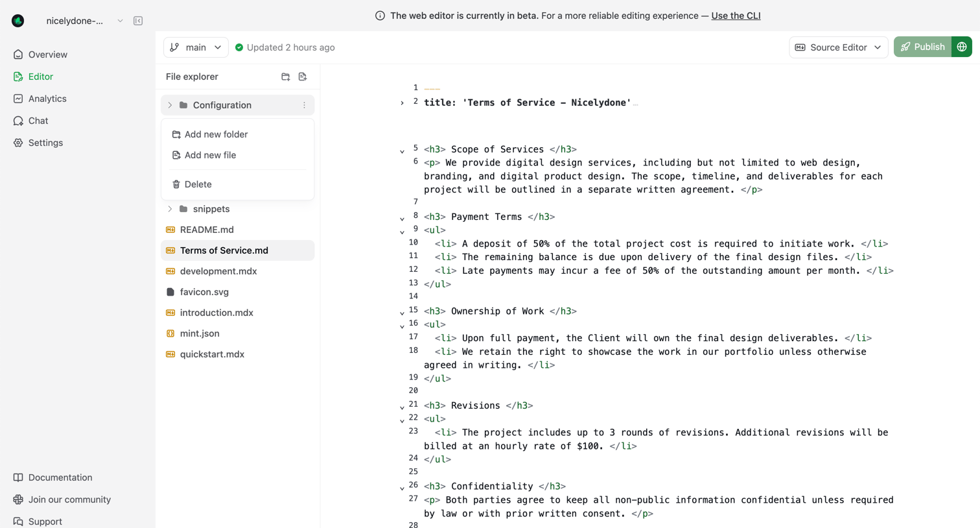980x528 pixels.
Task: Click the Analytics chart icon in sidebar
Action: pos(18,99)
